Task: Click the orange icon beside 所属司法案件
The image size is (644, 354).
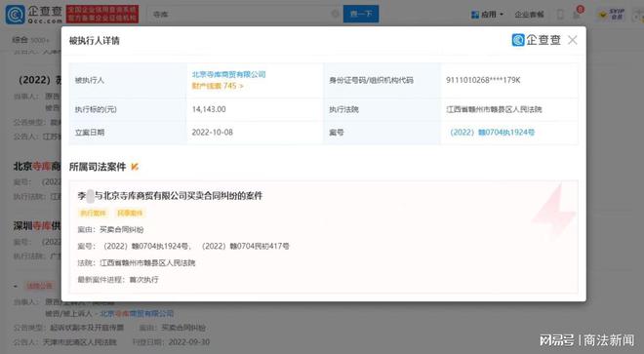Action: tap(135, 167)
